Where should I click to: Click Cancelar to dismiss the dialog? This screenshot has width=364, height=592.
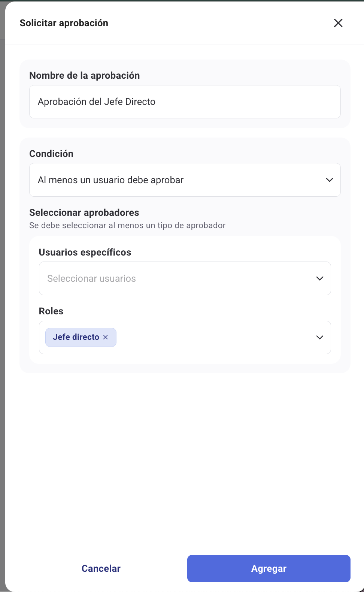tap(101, 568)
